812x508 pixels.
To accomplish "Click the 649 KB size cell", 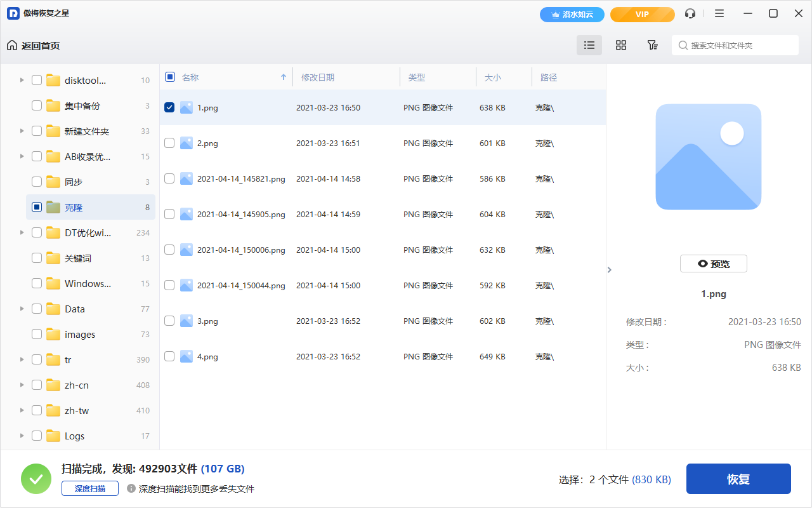I will (x=492, y=357).
